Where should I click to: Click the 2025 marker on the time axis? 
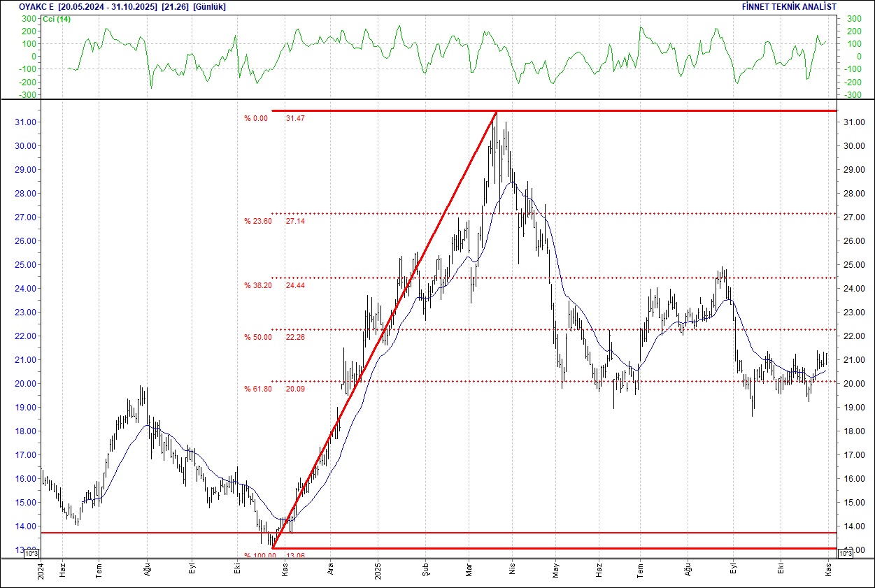(377, 568)
